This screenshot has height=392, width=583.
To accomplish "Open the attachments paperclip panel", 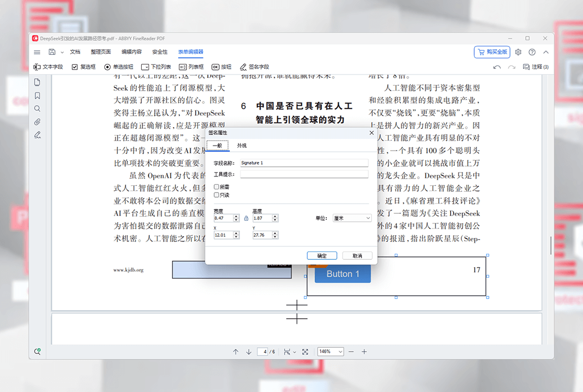I will 38,122.
